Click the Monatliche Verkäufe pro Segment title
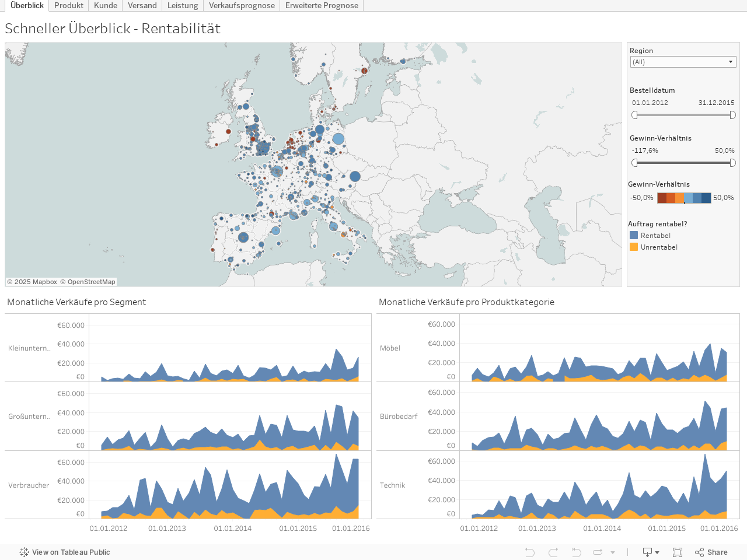The image size is (747, 560). [76, 302]
